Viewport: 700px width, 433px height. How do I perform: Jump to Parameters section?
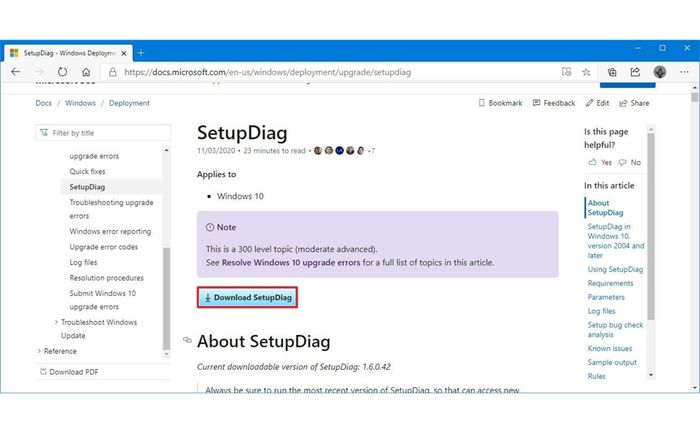click(x=606, y=297)
